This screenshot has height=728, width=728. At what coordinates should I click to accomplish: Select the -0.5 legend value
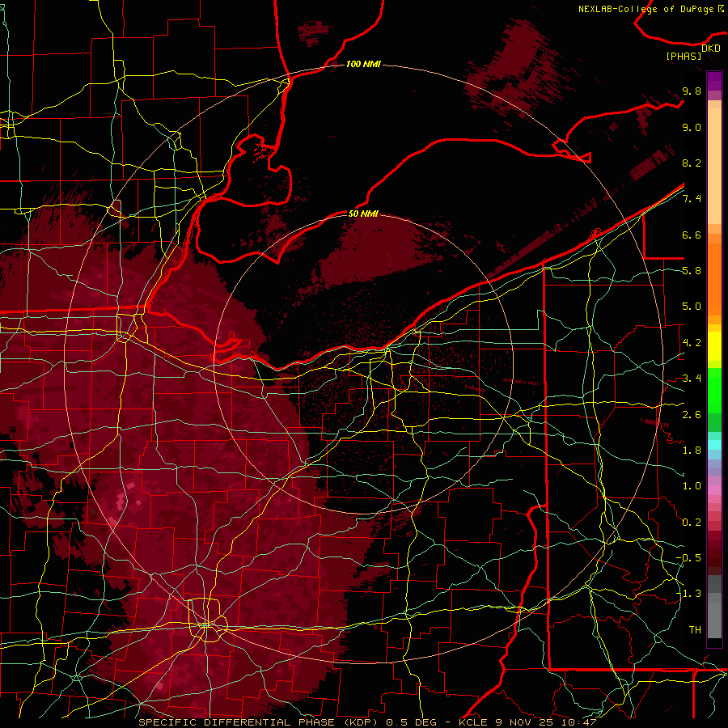point(688,558)
